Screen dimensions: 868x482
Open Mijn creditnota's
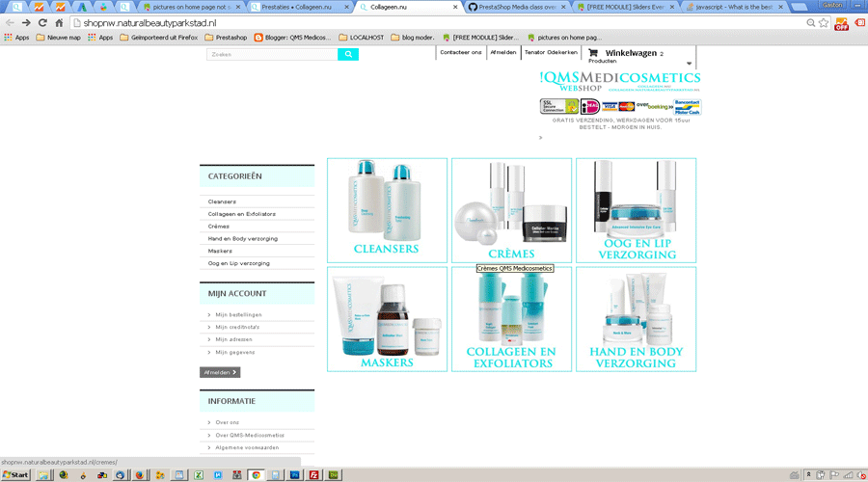pyautogui.click(x=237, y=327)
